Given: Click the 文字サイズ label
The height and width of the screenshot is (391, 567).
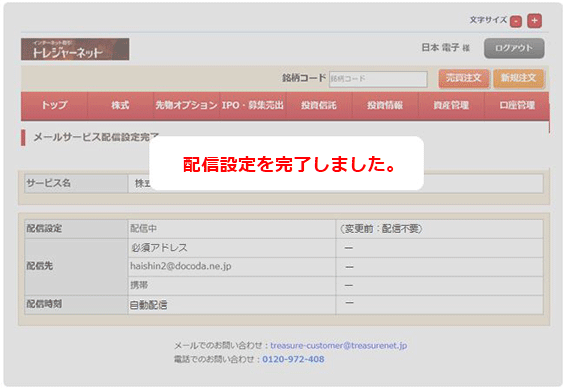Looking at the screenshot, I should 488,20.
